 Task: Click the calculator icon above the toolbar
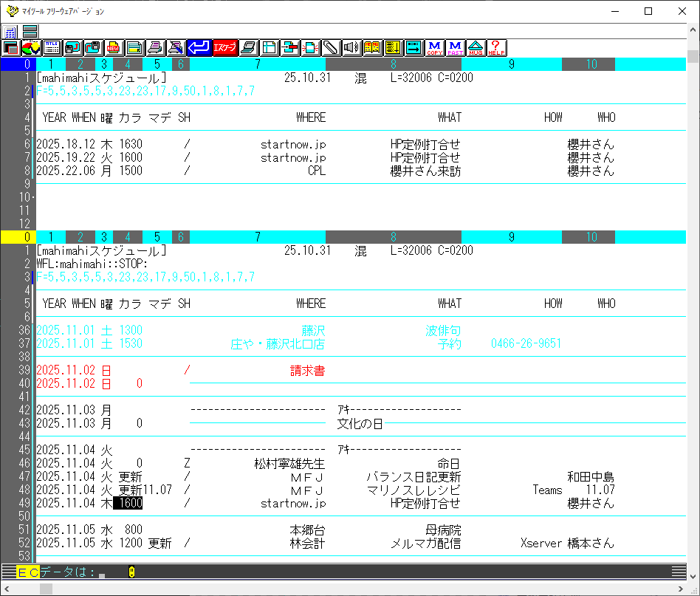(x=10, y=31)
